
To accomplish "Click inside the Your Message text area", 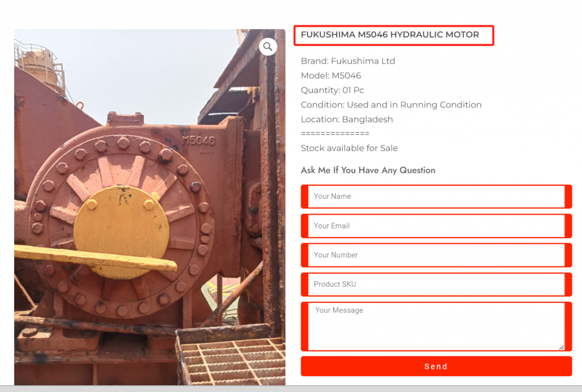I will pos(436,326).
